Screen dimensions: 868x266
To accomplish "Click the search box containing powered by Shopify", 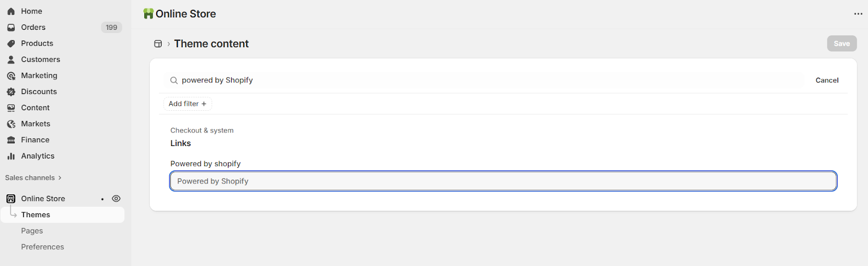I will 488,80.
